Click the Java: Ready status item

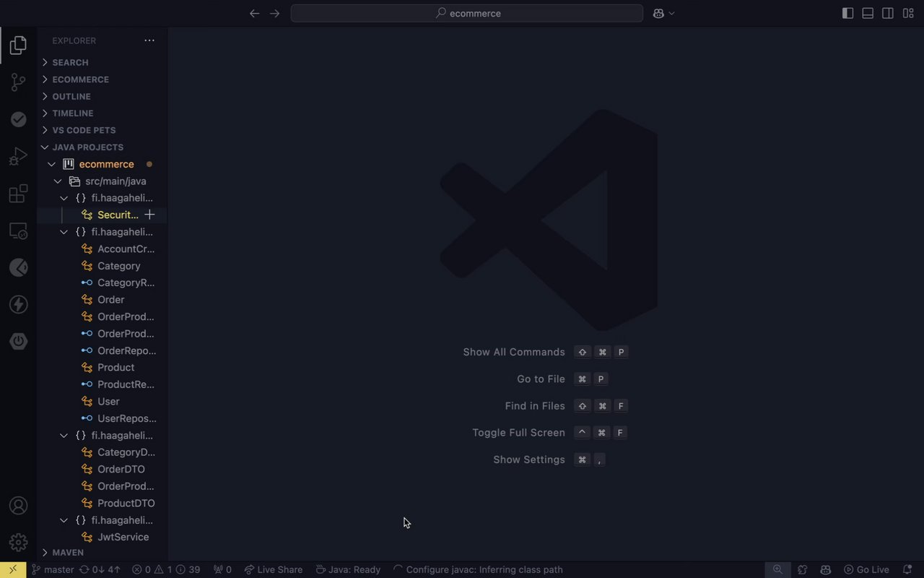pos(348,569)
